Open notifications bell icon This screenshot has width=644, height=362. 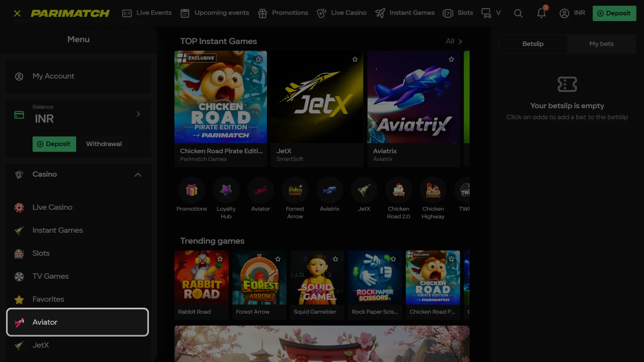point(541,13)
